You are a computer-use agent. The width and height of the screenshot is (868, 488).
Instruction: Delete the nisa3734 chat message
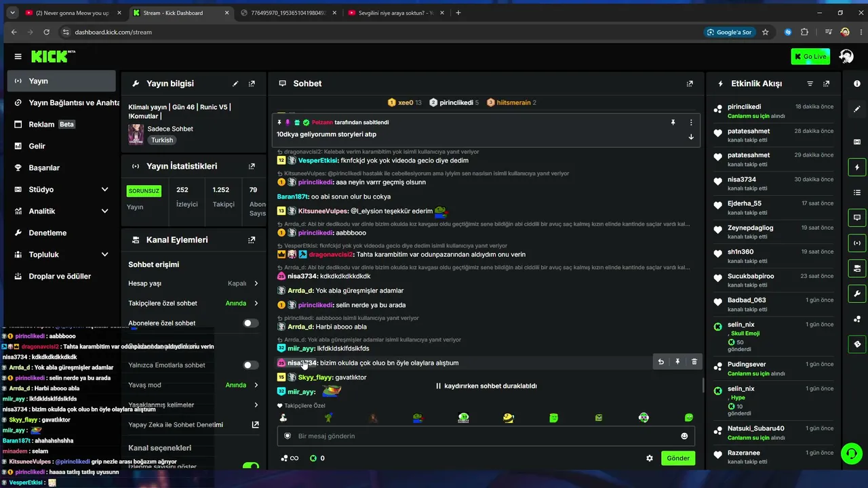click(x=694, y=362)
